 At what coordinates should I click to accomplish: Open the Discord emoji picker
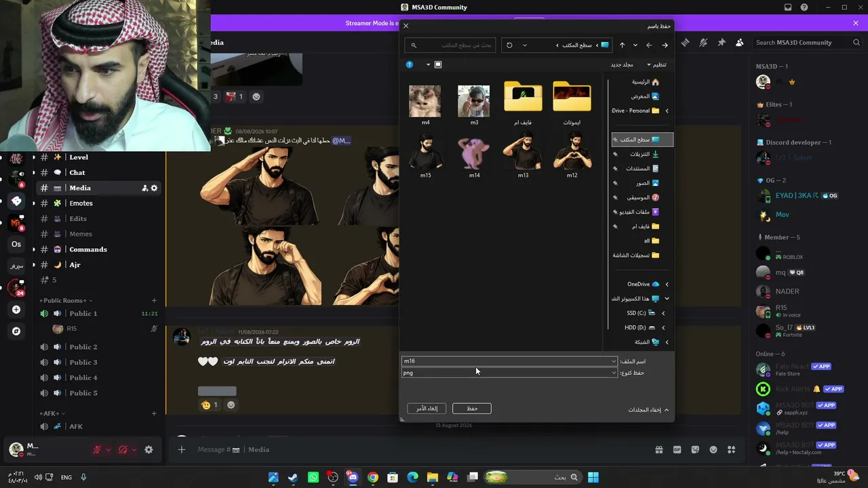pos(713,449)
